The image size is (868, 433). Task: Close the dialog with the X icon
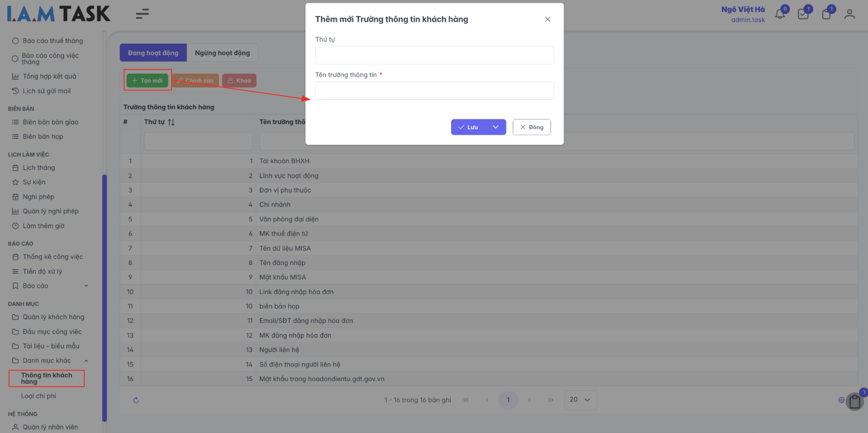point(547,19)
